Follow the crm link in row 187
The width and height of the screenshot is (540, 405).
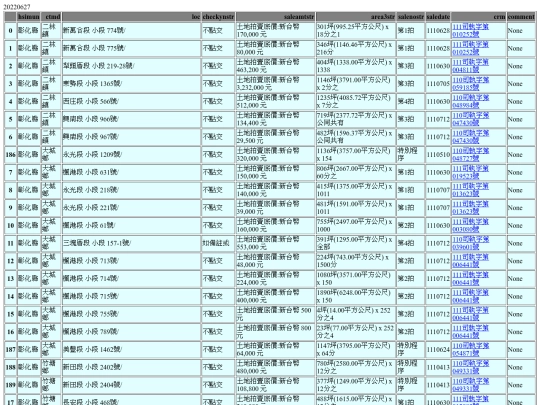470,350
